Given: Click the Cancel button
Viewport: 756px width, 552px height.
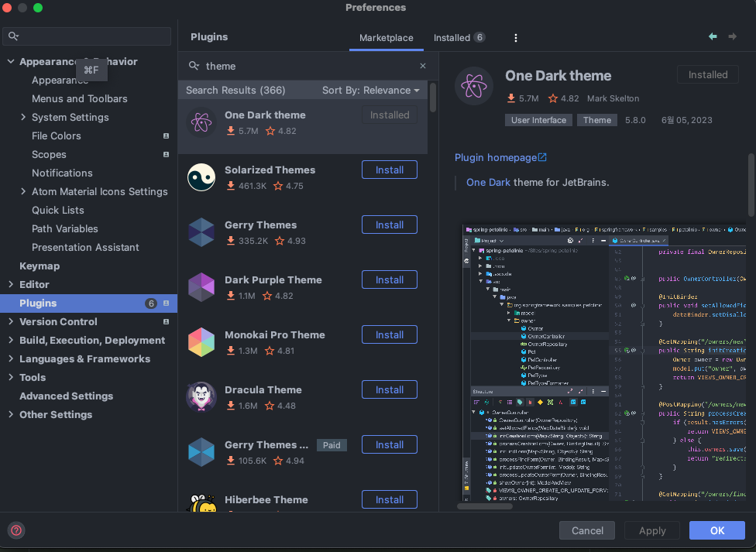Looking at the screenshot, I should point(587,530).
